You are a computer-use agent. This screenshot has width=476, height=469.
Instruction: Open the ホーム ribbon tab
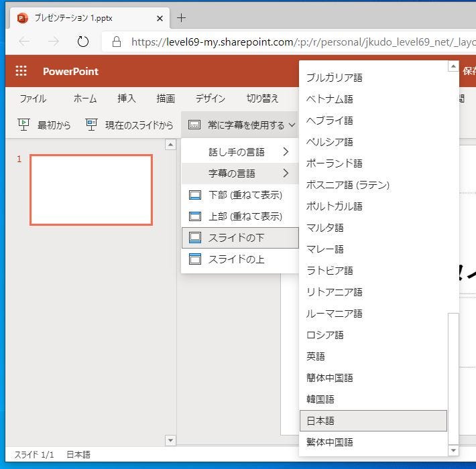(85, 98)
